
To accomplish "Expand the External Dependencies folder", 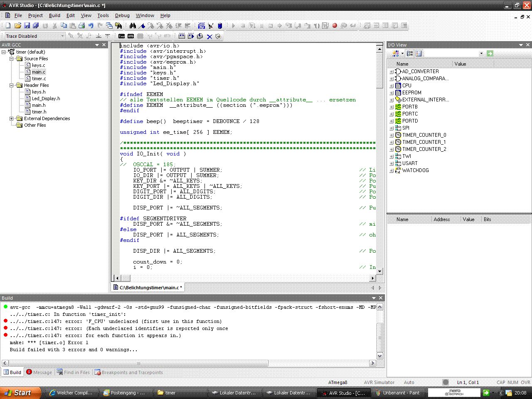I will (x=12, y=118).
